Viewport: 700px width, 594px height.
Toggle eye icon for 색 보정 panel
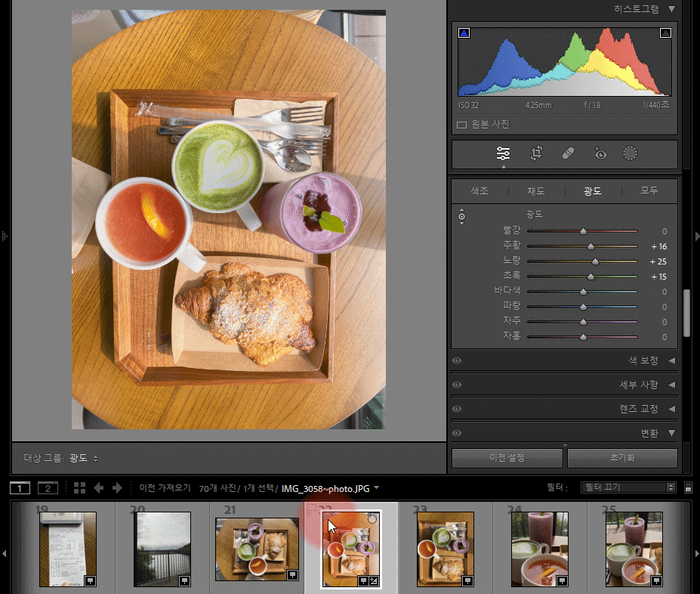point(457,360)
